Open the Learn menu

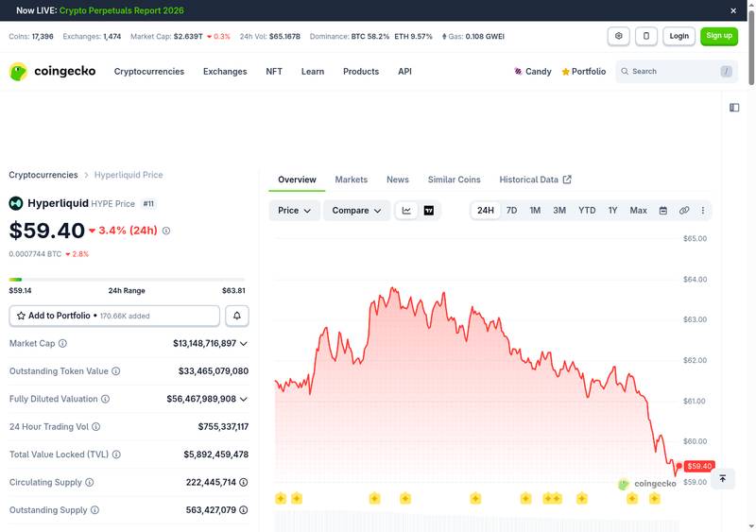click(x=313, y=72)
